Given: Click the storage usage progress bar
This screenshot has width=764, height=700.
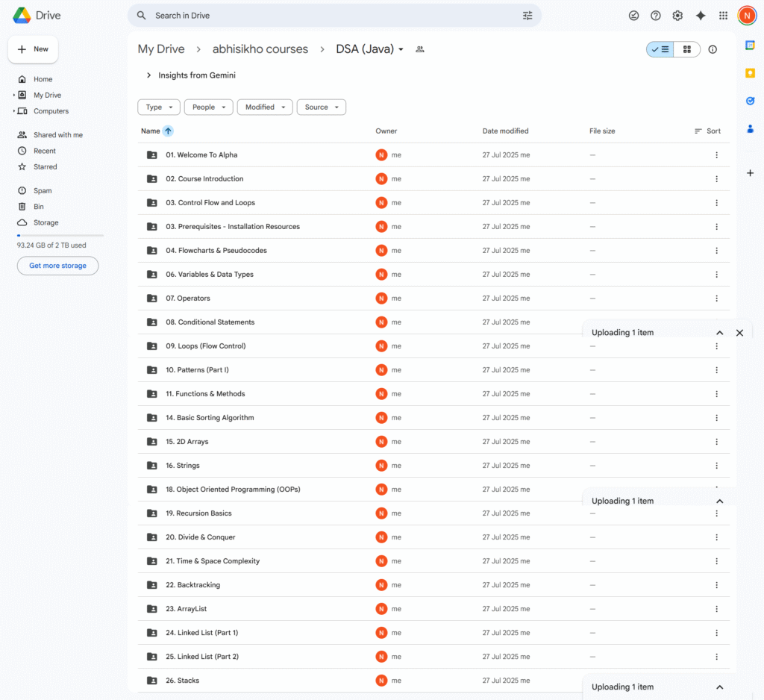Looking at the screenshot, I should (x=60, y=235).
